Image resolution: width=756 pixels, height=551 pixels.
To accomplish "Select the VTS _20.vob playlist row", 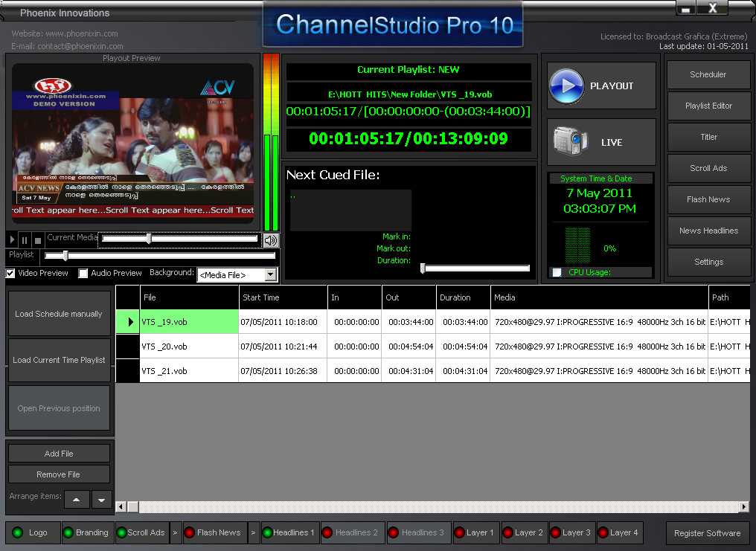I will 432,347.
